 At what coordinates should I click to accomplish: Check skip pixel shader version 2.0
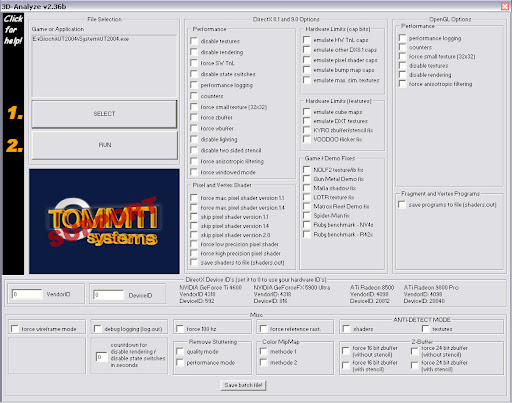click(194, 235)
